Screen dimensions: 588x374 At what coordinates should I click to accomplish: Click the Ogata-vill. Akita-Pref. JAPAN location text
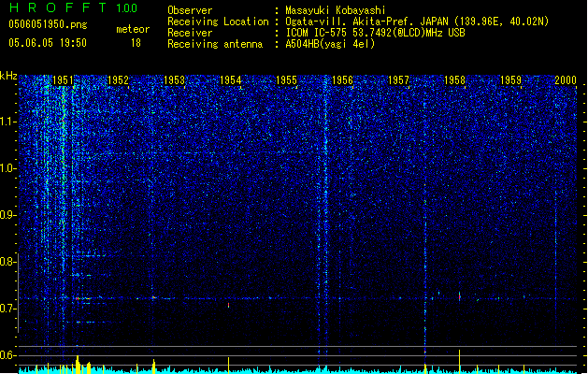[417, 22]
